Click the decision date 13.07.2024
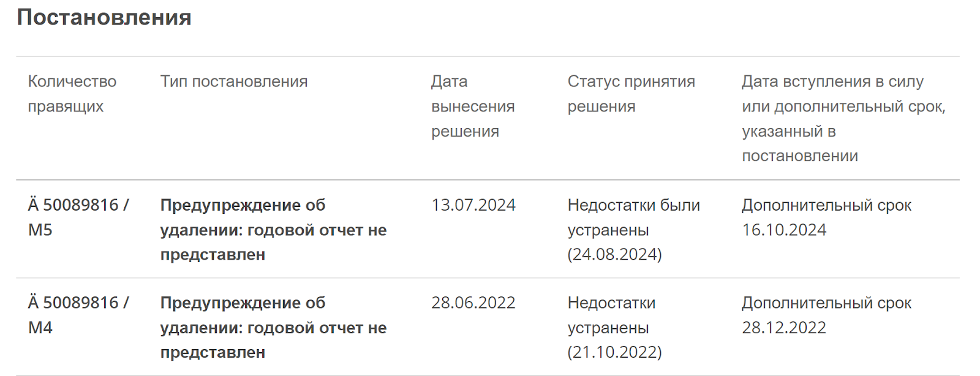This screenshot has height=376, width=980. point(473,205)
